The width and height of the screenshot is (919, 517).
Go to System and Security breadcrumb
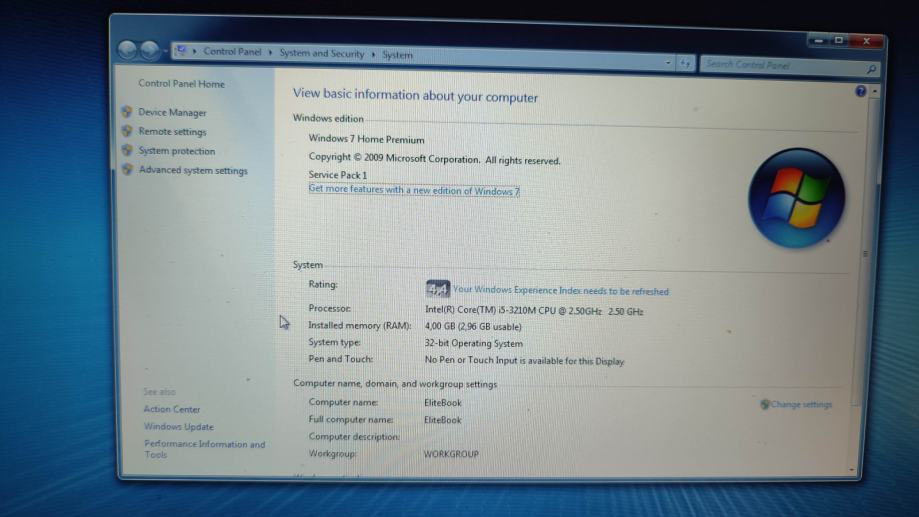[x=322, y=53]
